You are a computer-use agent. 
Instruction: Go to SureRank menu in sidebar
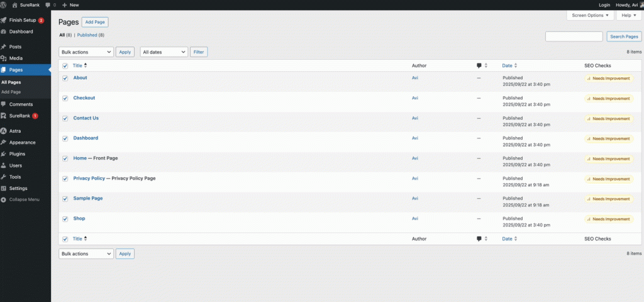coord(19,116)
